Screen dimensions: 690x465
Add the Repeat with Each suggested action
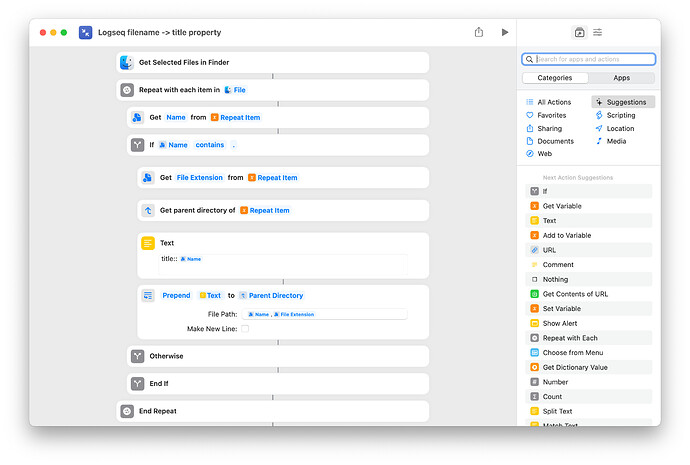tap(589, 338)
